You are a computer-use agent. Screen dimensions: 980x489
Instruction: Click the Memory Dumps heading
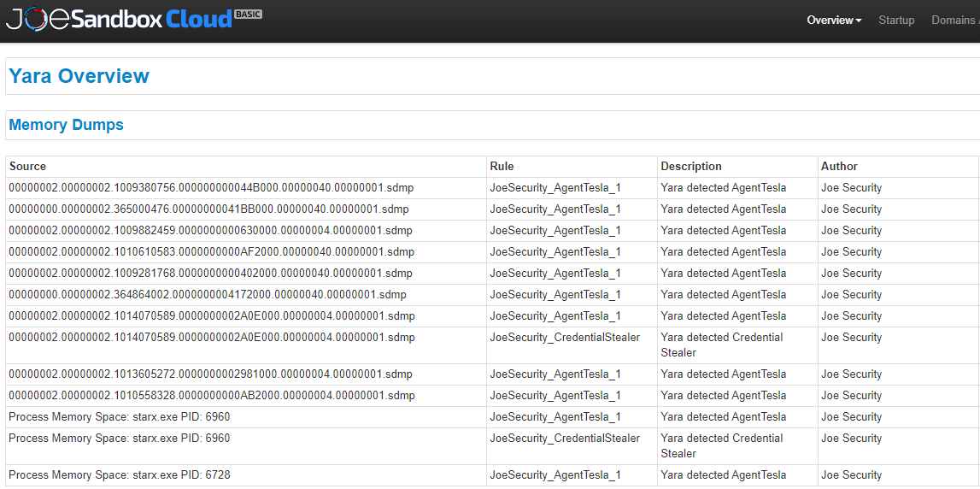point(67,125)
